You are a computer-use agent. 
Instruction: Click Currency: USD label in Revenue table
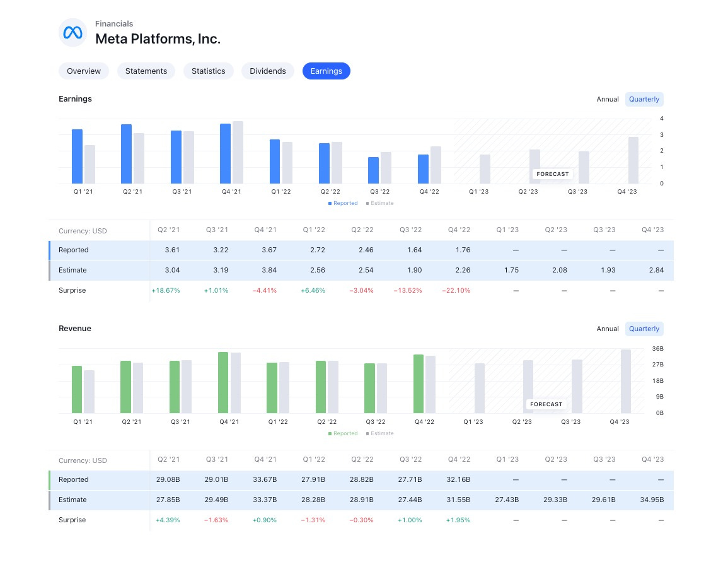(83, 460)
